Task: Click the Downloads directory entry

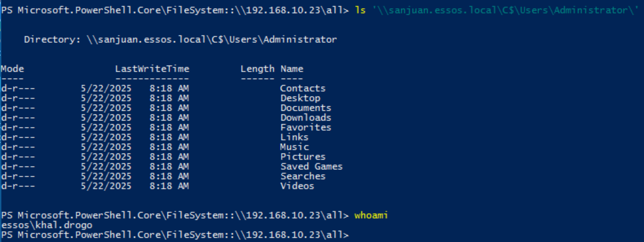Action: pos(305,118)
